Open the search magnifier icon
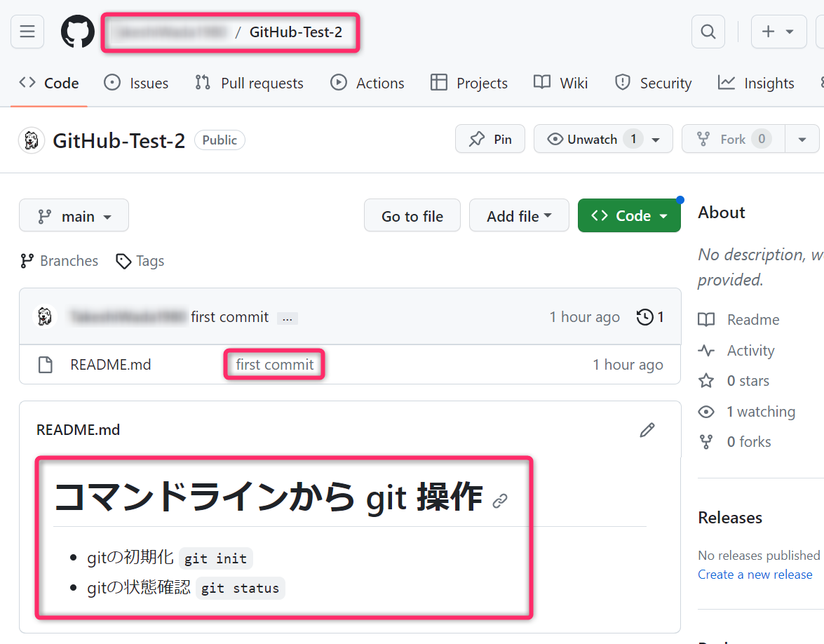The width and height of the screenshot is (824, 644). [708, 32]
